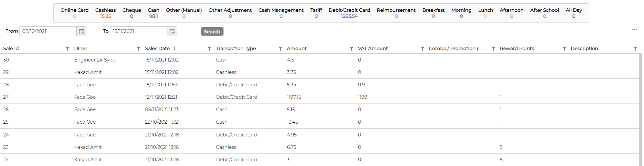644x166 pixels.
Task: Filter the VAT Amount column
Action: point(422,49)
